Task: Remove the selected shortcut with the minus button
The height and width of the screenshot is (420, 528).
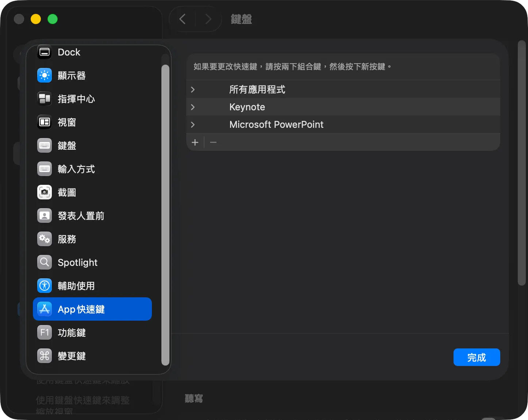Action: 213,142
